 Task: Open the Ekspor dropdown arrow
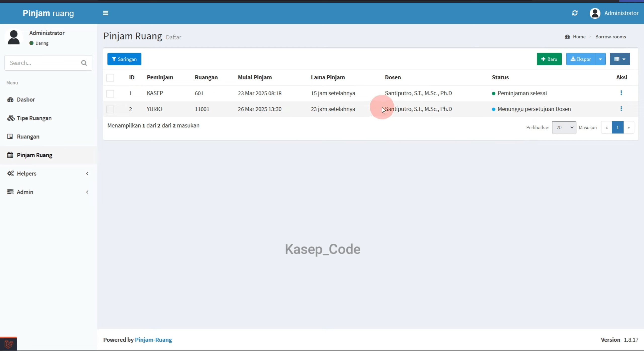tap(600, 59)
